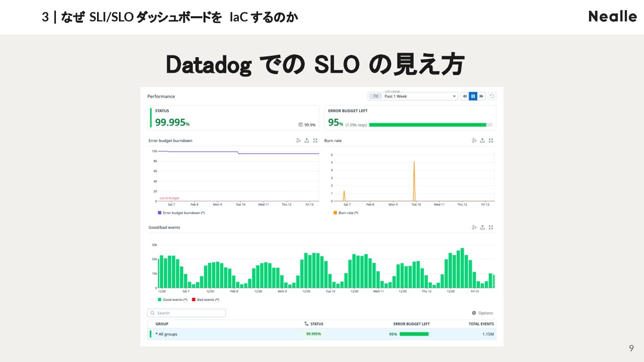Click the Nealle logo on the slide
Viewport: 644px width, 362px height.
coord(613,17)
